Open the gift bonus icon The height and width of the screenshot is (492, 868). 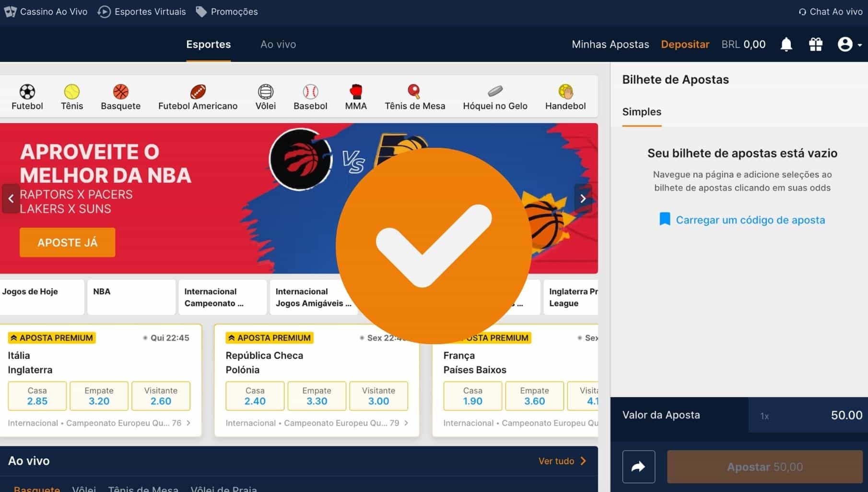[x=815, y=44]
